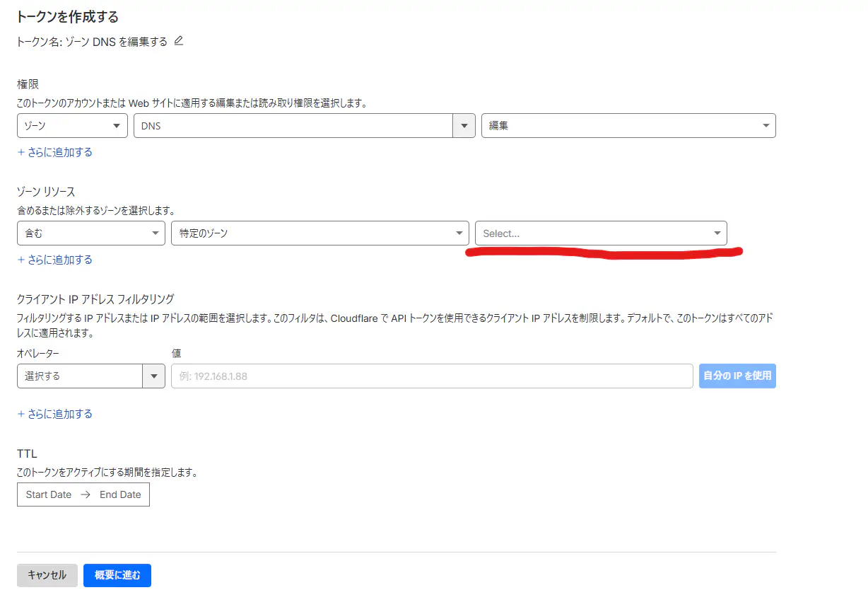
Task: Click the dropdown arrow on the DNS field
Action: [x=464, y=125]
